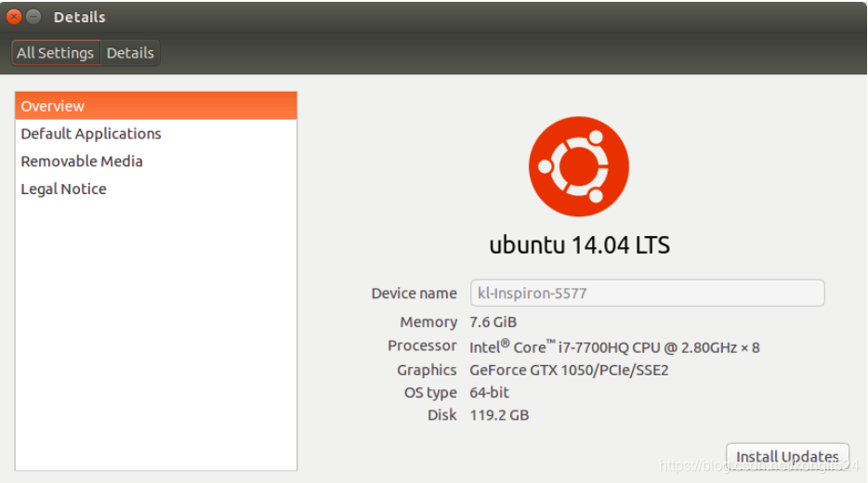Click the Install Updates button
868x483 pixels.
tap(787, 456)
